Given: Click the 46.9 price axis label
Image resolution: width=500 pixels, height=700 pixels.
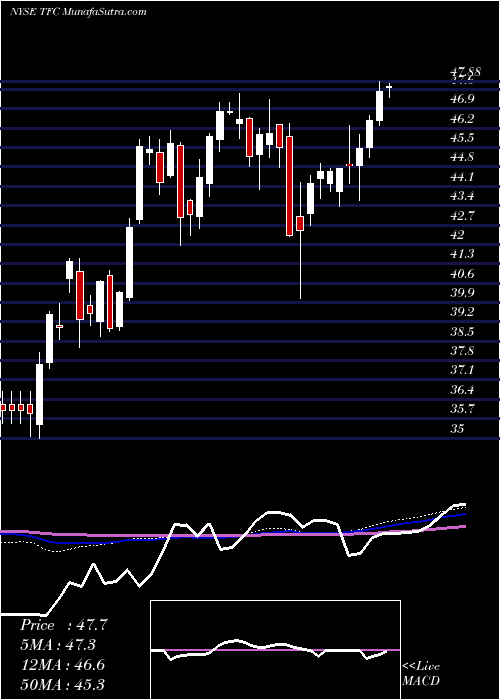Looking at the screenshot, I should click(x=463, y=99).
